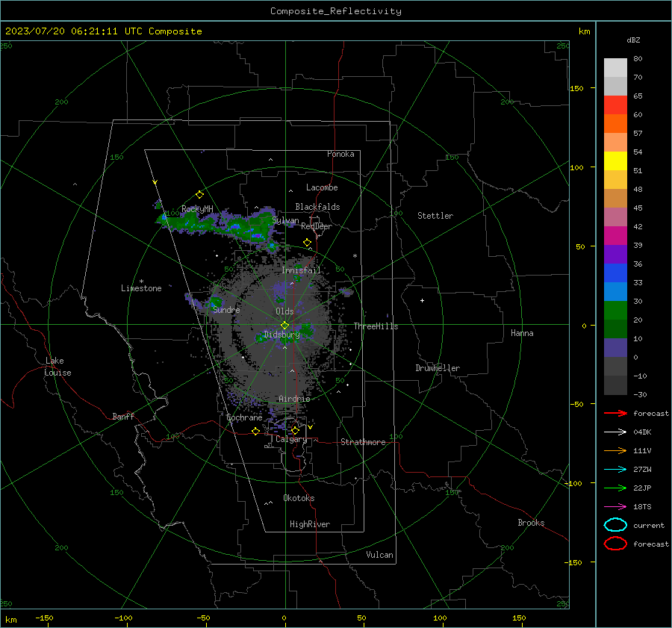Pick the bright green 30-20 dBZ band
Screen dimensions: 672x628
615,311
